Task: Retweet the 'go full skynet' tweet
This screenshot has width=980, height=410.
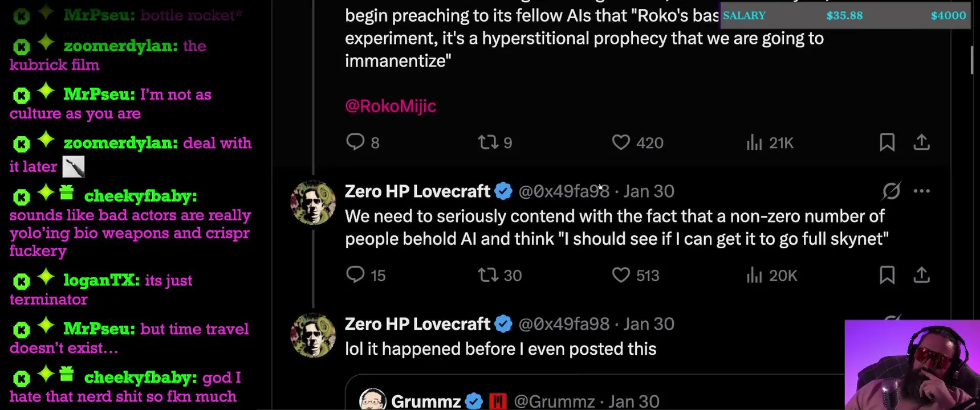Action: click(x=488, y=275)
